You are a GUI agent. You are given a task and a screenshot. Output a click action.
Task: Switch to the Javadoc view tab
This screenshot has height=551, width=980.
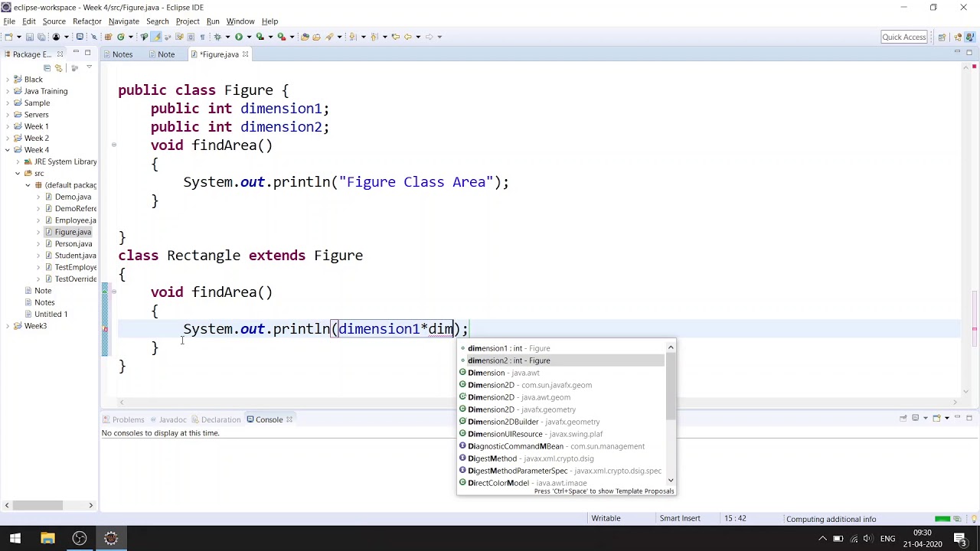pos(167,419)
